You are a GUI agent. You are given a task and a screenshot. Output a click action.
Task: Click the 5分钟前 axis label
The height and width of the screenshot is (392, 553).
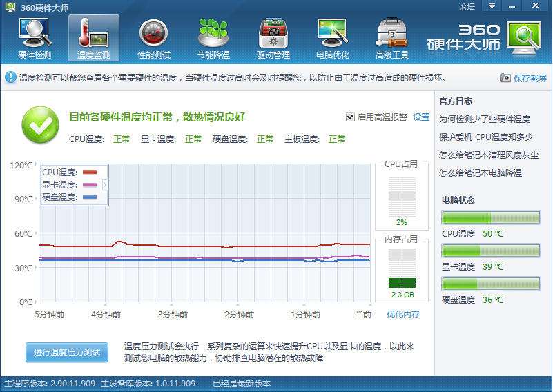(x=50, y=315)
